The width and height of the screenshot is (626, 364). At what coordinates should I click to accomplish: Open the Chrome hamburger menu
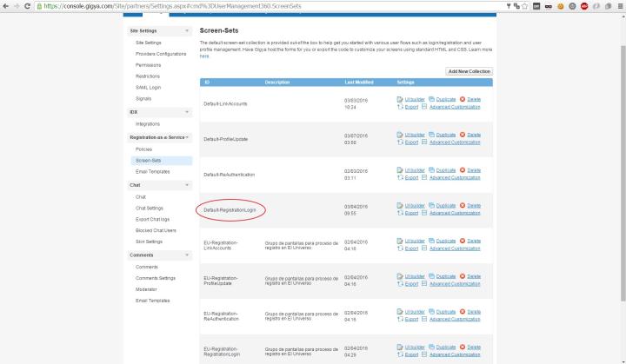click(620, 5)
